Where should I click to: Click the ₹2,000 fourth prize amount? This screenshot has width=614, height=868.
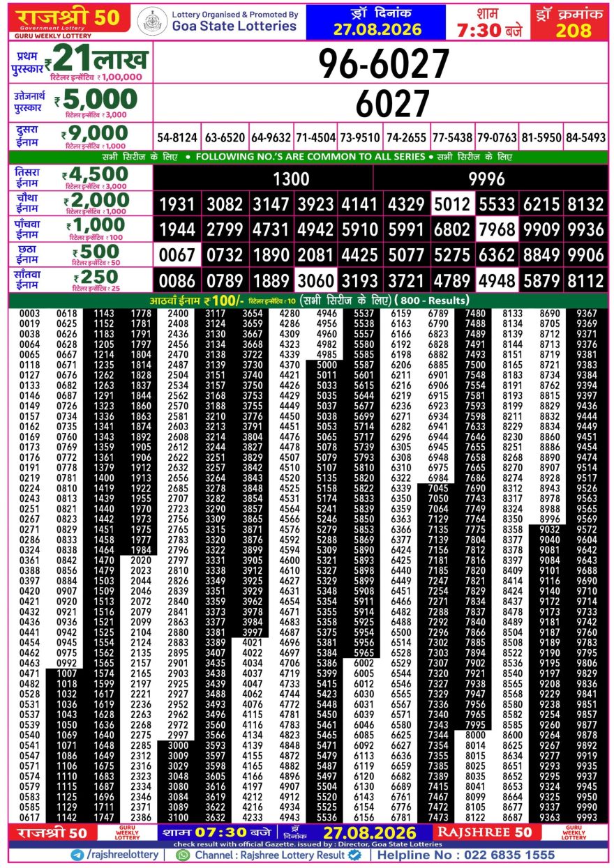(96, 201)
